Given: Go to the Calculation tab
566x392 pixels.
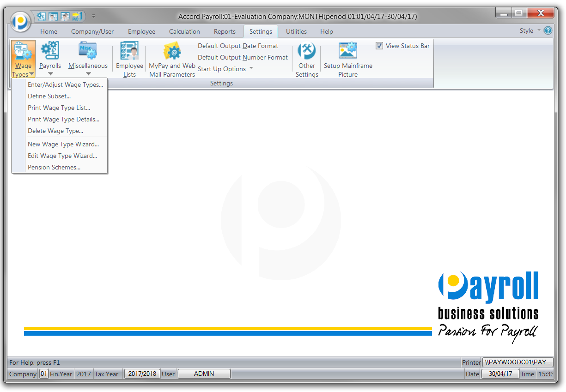Looking at the screenshot, I should (184, 31).
